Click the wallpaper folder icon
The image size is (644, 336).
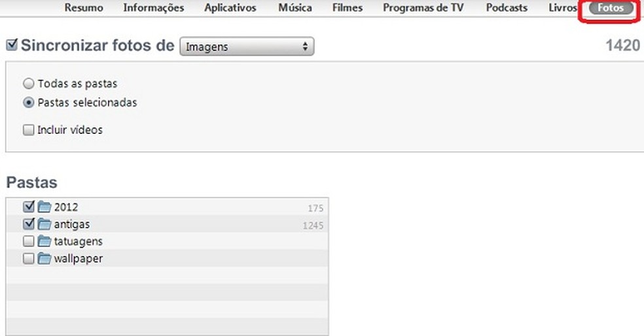click(45, 258)
